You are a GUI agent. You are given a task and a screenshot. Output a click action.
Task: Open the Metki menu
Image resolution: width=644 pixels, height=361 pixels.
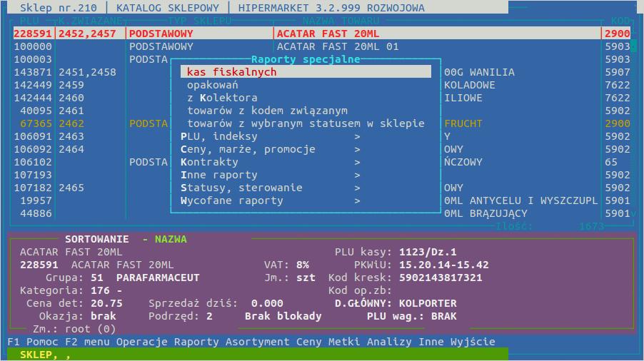pos(344,342)
